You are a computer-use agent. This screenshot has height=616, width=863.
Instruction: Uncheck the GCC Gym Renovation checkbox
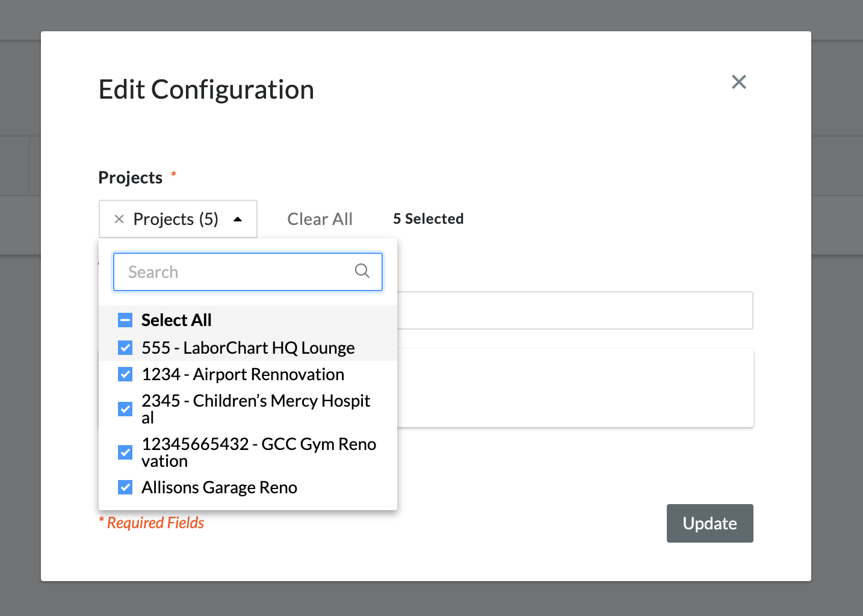pos(125,452)
